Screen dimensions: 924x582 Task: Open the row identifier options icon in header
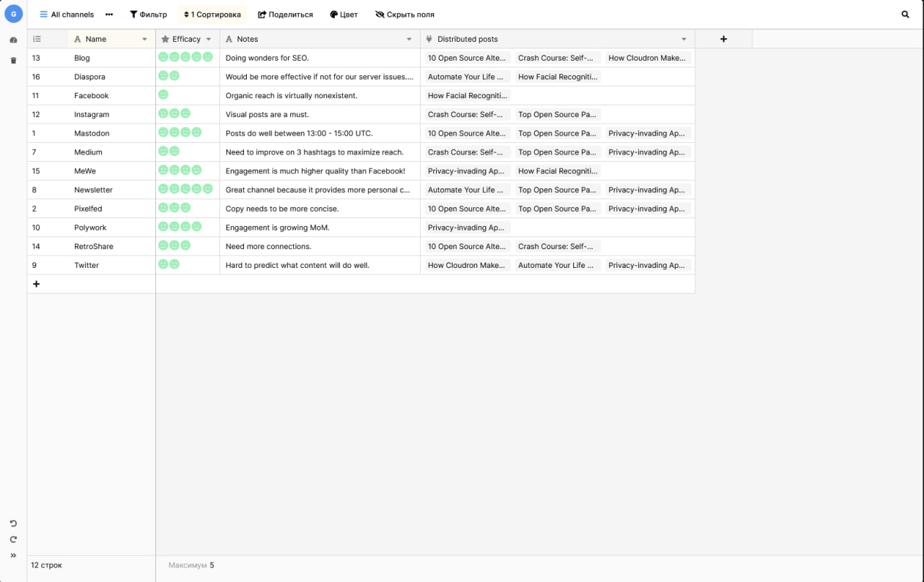[x=37, y=39]
